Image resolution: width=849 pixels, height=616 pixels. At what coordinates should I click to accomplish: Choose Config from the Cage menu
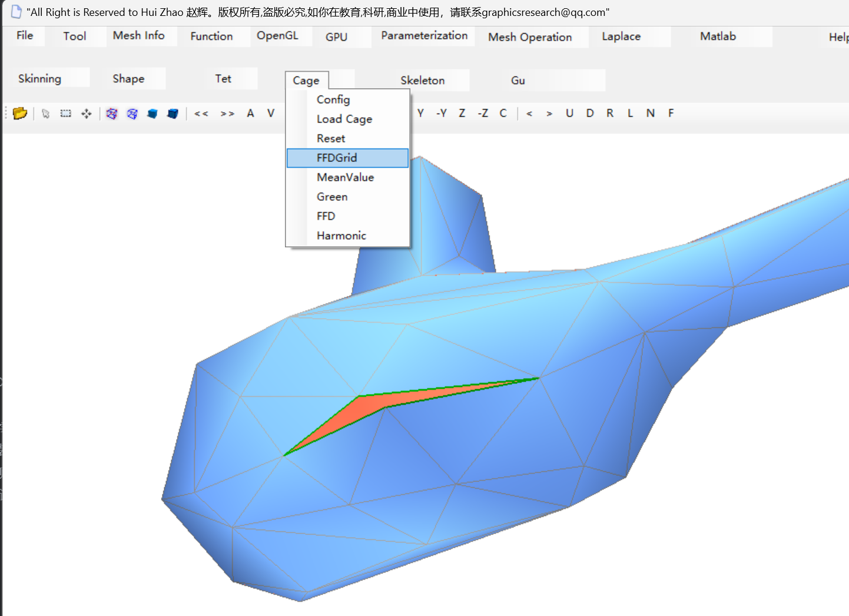pyautogui.click(x=347, y=100)
